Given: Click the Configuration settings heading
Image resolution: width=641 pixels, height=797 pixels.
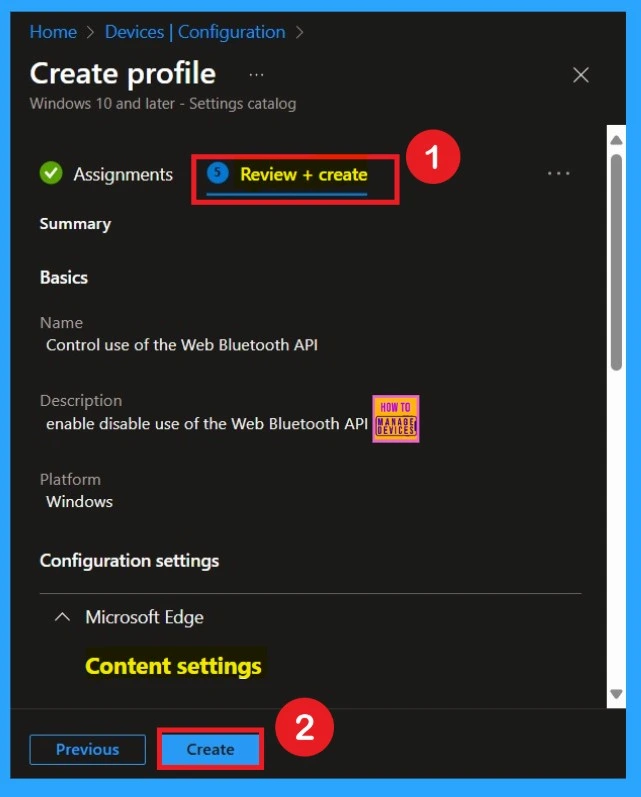Looking at the screenshot, I should pyautogui.click(x=129, y=561).
